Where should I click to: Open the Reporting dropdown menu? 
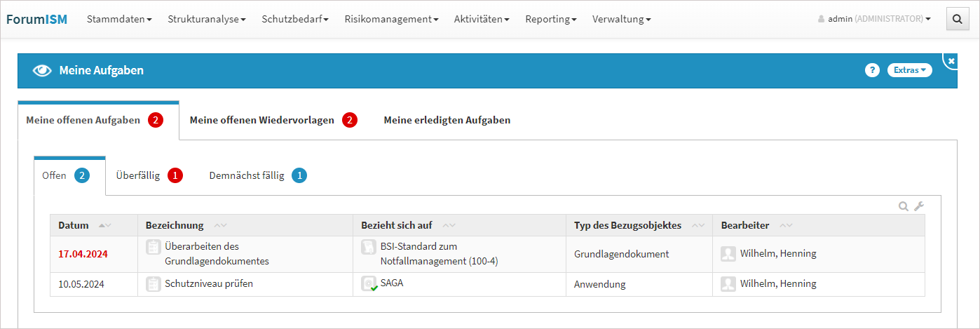click(550, 20)
